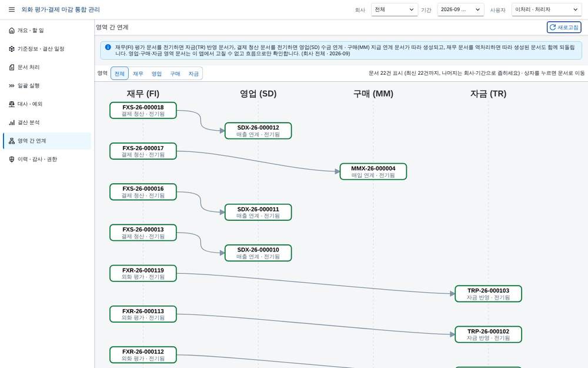The width and height of the screenshot is (588, 368).
Task: Expand the 기간 2026-09 dropdown
Action: 460,9
